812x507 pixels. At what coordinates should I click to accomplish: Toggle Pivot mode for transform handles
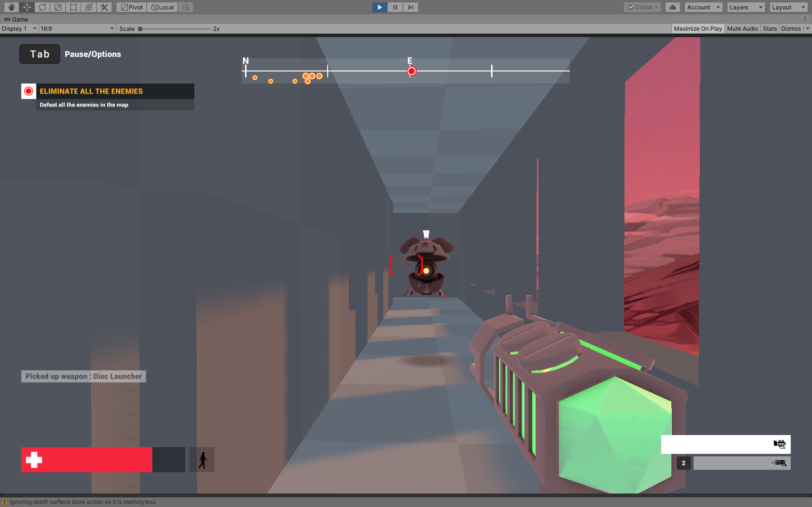(x=131, y=7)
